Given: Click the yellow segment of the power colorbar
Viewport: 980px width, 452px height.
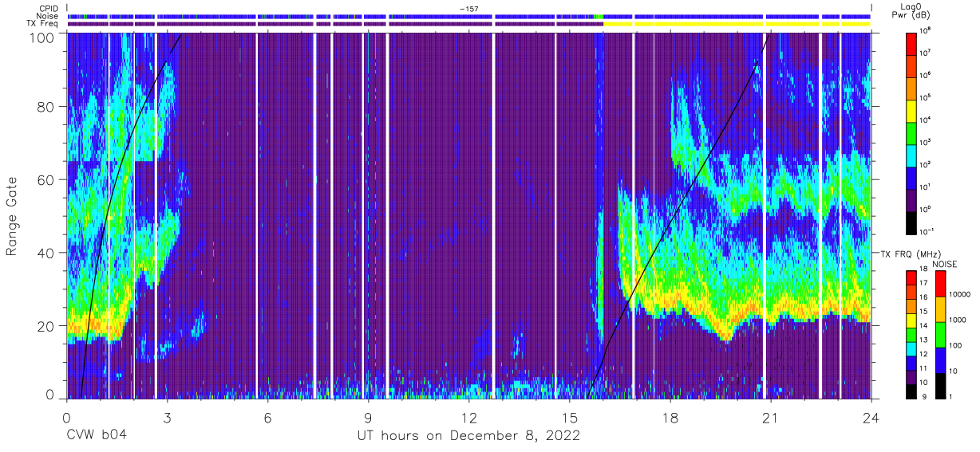Looking at the screenshot, I should (912, 110).
